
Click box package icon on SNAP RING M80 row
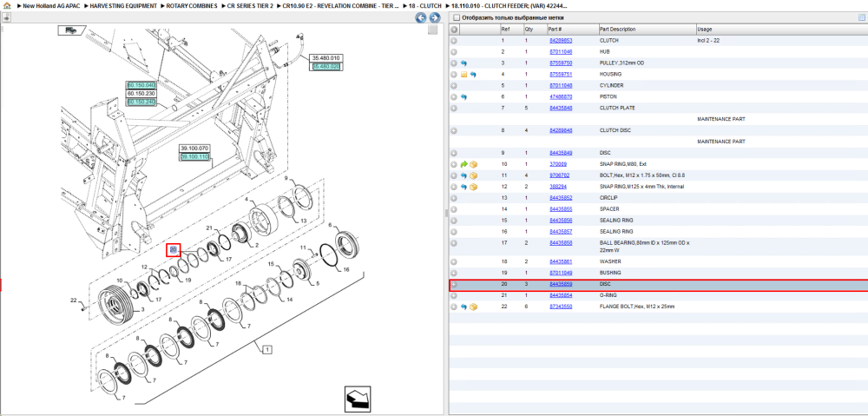473,164
